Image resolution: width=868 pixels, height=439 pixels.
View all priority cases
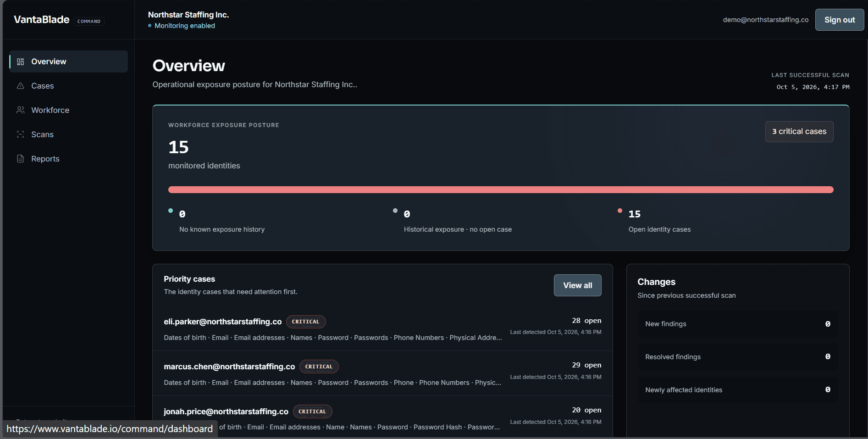(578, 285)
